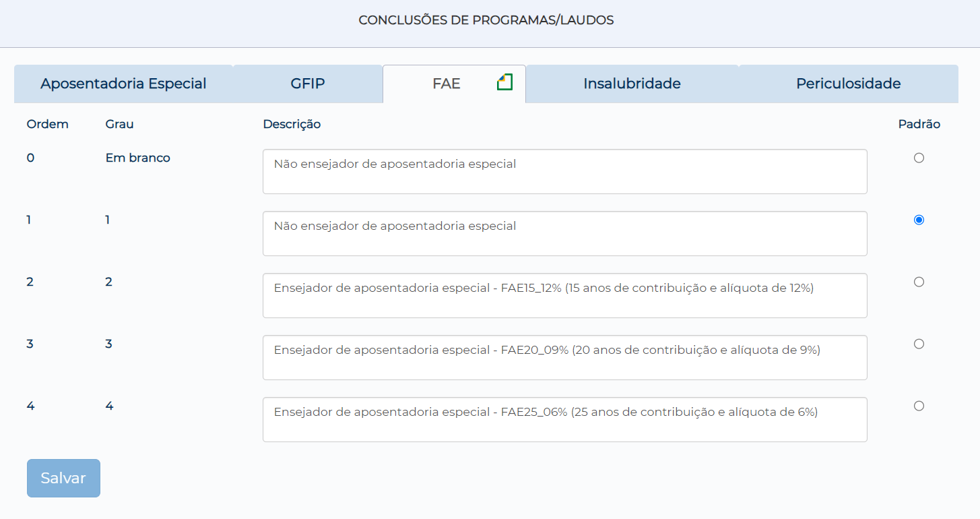
Task: Switch to the Aposentadoria Especial tab
Action: [x=123, y=84]
